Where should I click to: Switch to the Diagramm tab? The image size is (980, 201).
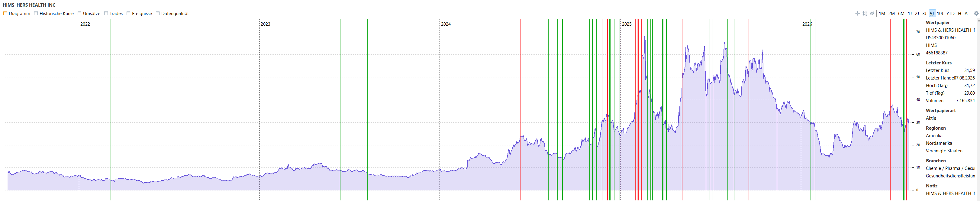click(17, 13)
